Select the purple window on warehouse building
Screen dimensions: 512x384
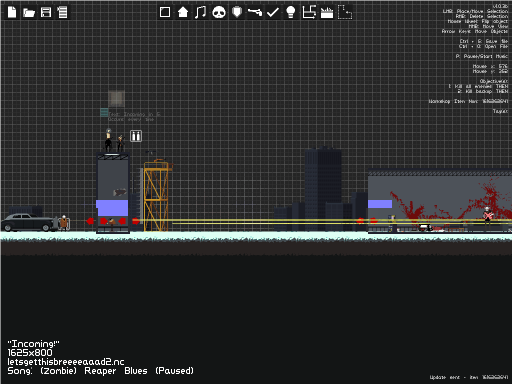[x=380, y=204]
